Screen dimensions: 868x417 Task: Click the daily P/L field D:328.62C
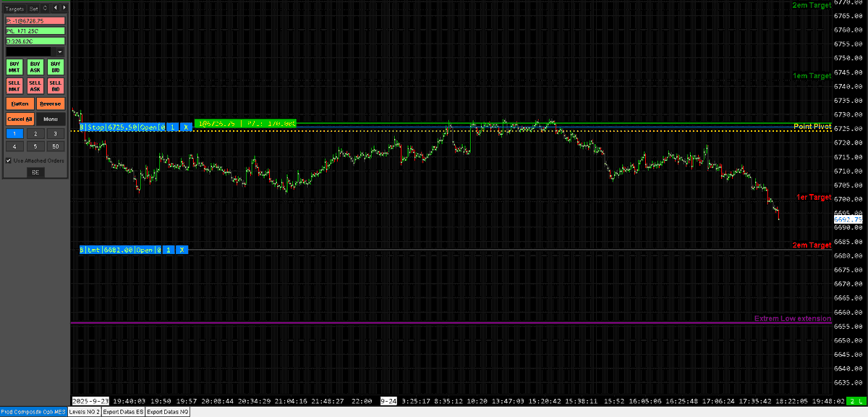pyautogui.click(x=35, y=41)
